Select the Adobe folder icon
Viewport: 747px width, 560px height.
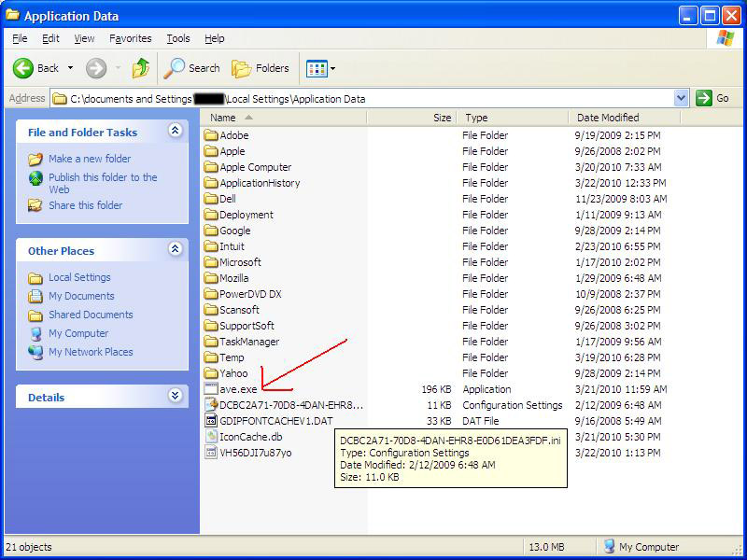coord(211,135)
